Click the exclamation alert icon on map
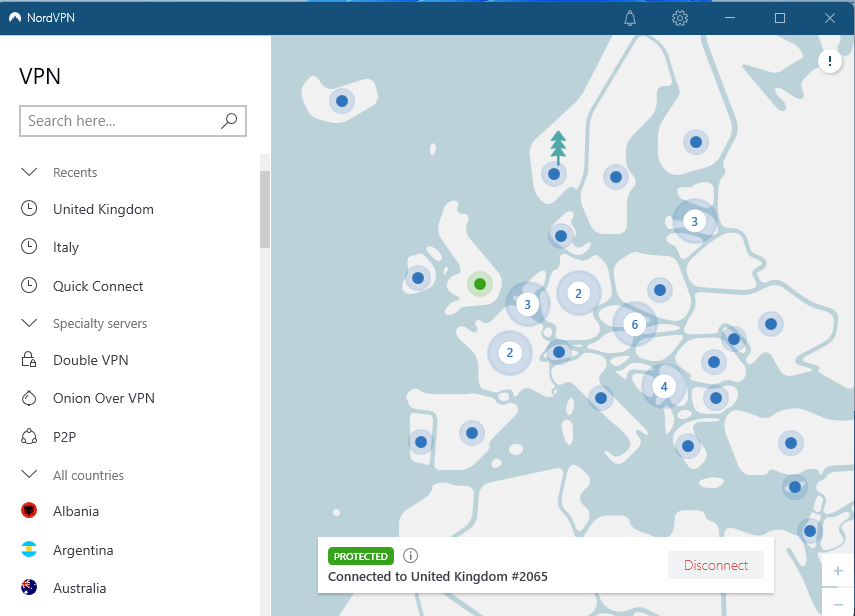Screen dimensions: 855x616 [829, 61]
